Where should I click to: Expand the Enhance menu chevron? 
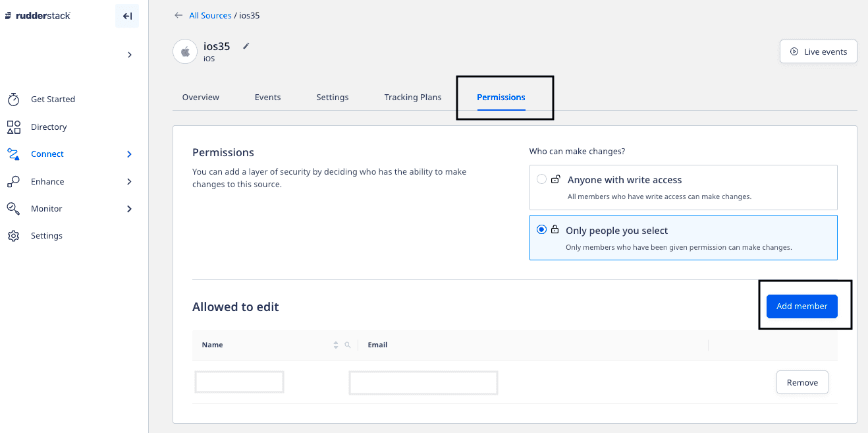(x=129, y=181)
